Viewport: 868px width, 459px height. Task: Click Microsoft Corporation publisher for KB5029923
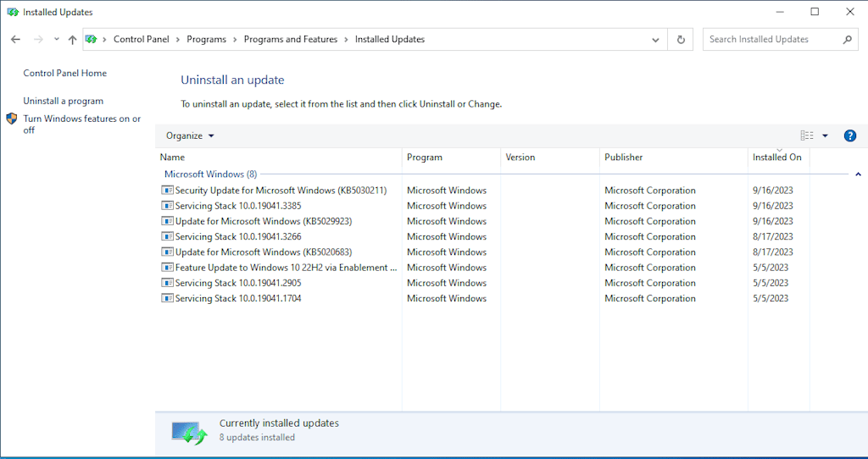[650, 221]
